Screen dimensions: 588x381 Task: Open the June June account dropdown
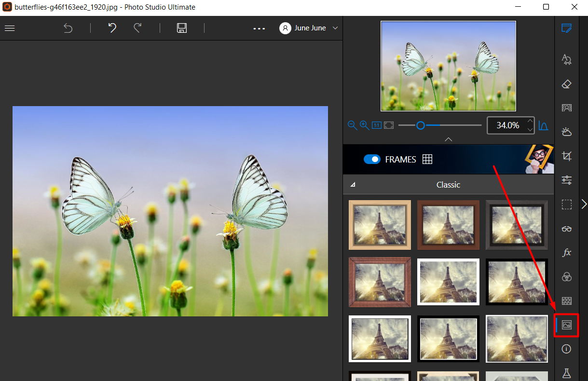click(309, 28)
